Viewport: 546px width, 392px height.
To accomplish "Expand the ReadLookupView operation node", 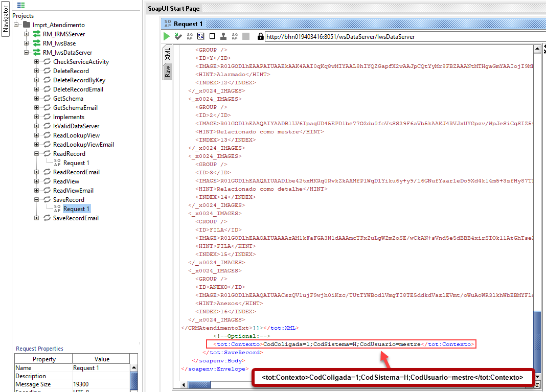I will (37, 135).
